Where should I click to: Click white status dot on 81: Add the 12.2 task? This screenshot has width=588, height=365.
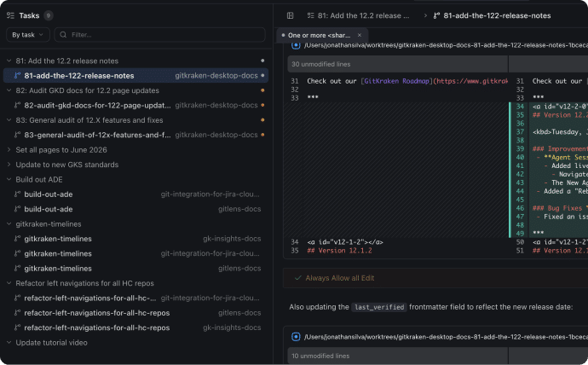pyautogui.click(x=262, y=61)
